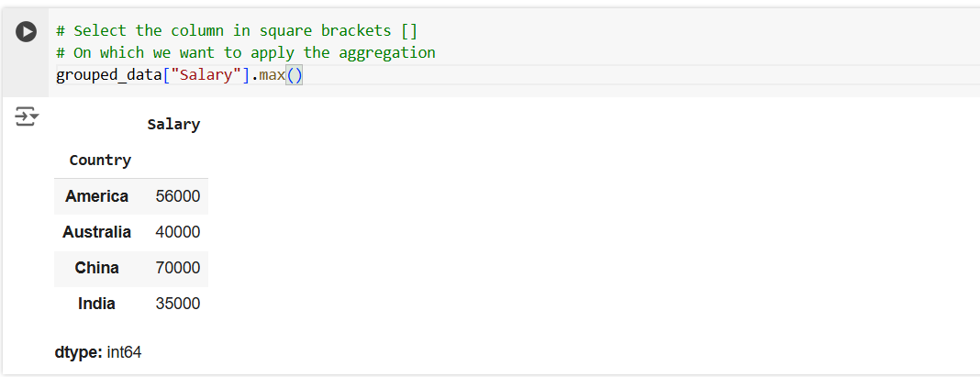Click the 40000 salary value
This screenshot has width=980, height=377.
tap(178, 232)
